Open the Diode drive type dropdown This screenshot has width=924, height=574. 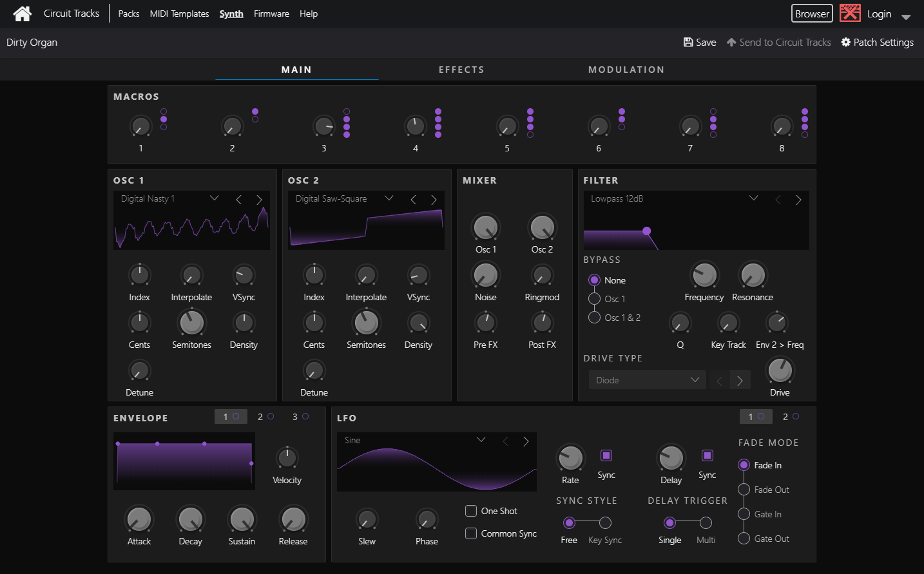695,379
